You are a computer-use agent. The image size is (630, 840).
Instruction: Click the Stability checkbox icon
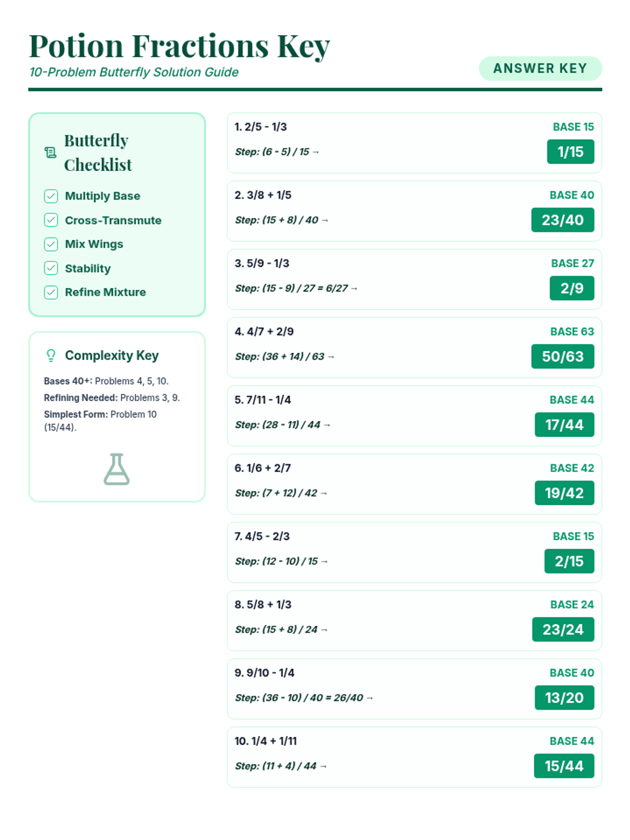pyautogui.click(x=51, y=268)
